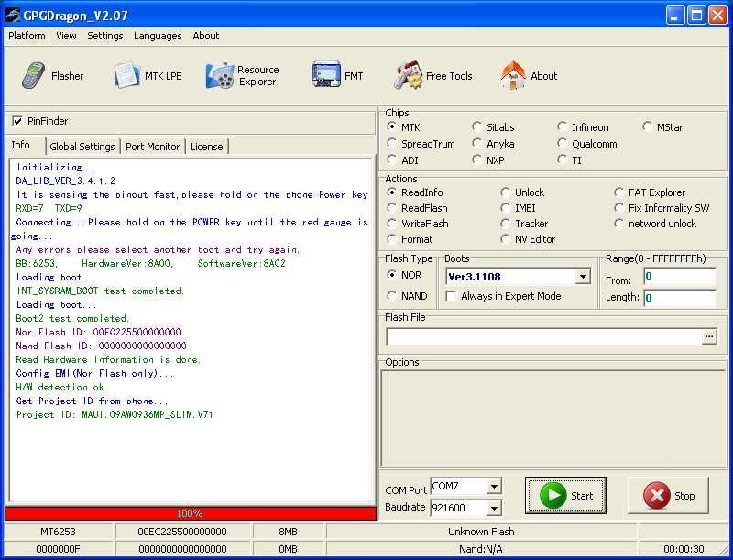
Task: Choose the ADI chip
Action: [x=392, y=159]
